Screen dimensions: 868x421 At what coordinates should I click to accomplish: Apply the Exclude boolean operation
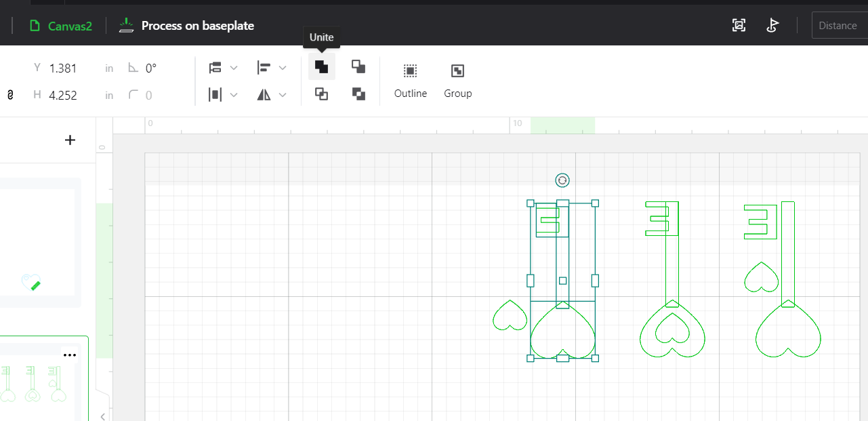tap(358, 94)
